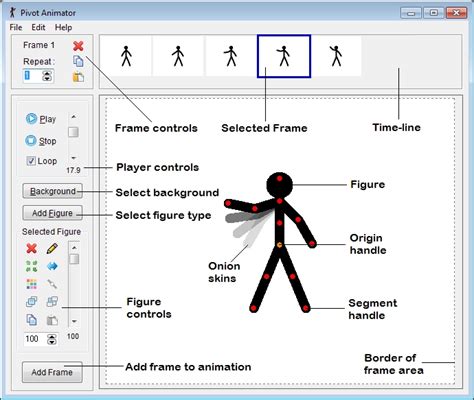
Task: Click the red neck joint handle of the figure
Action: (279, 201)
